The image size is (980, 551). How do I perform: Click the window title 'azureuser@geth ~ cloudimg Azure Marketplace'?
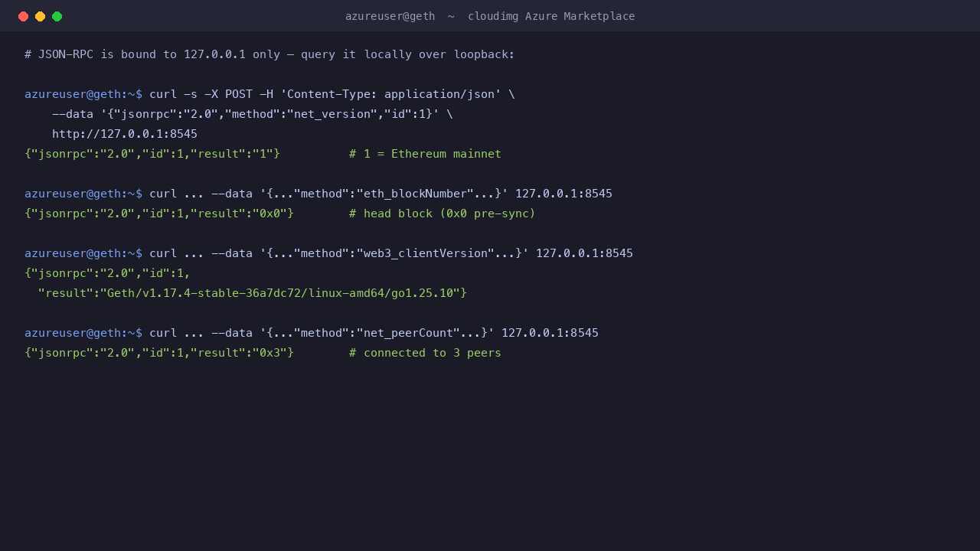tap(490, 16)
